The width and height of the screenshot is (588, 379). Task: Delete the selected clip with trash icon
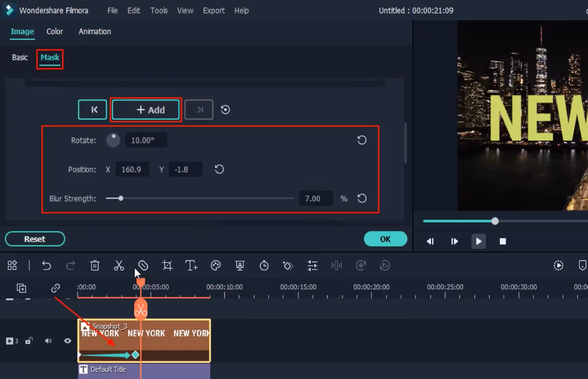(x=95, y=266)
